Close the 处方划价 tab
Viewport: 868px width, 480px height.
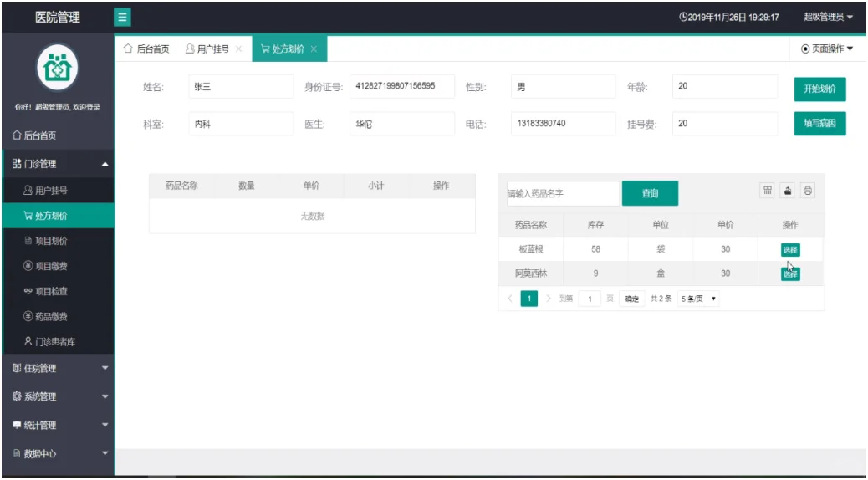(x=314, y=49)
